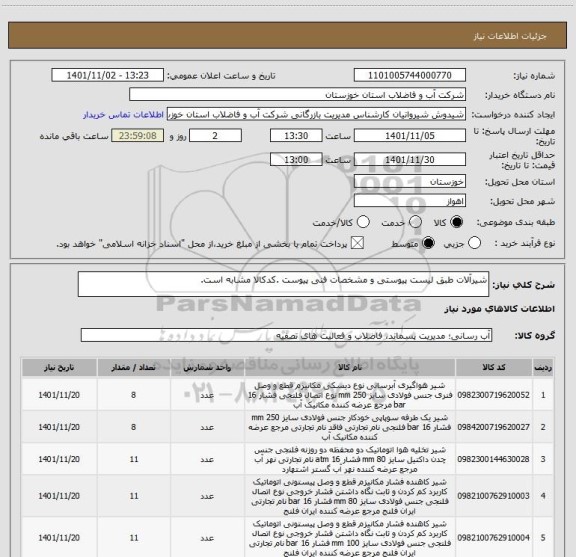Screen dimensions: 576x557
Task: Select the خدمت radio button
Action: [x=415, y=222]
